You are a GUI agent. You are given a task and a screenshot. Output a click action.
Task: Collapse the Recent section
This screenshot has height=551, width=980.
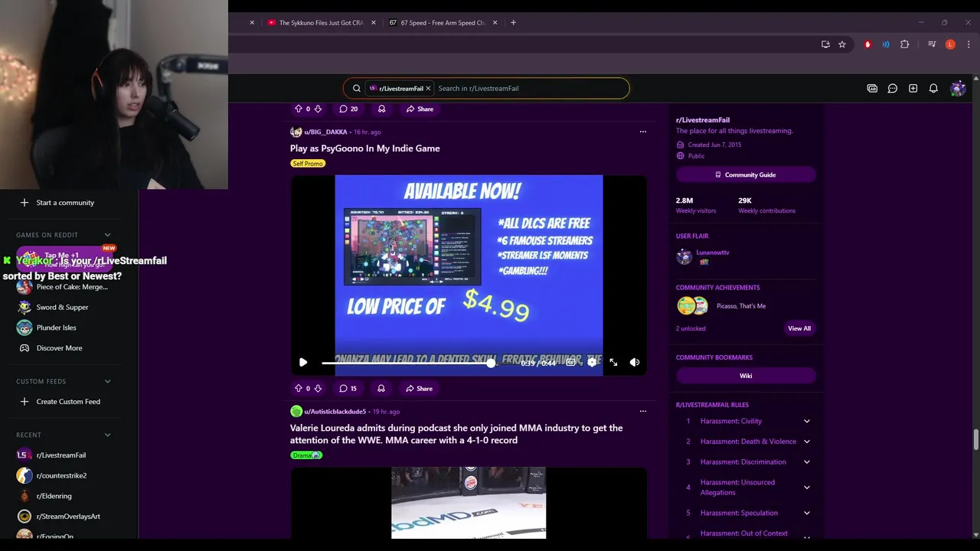tap(107, 435)
